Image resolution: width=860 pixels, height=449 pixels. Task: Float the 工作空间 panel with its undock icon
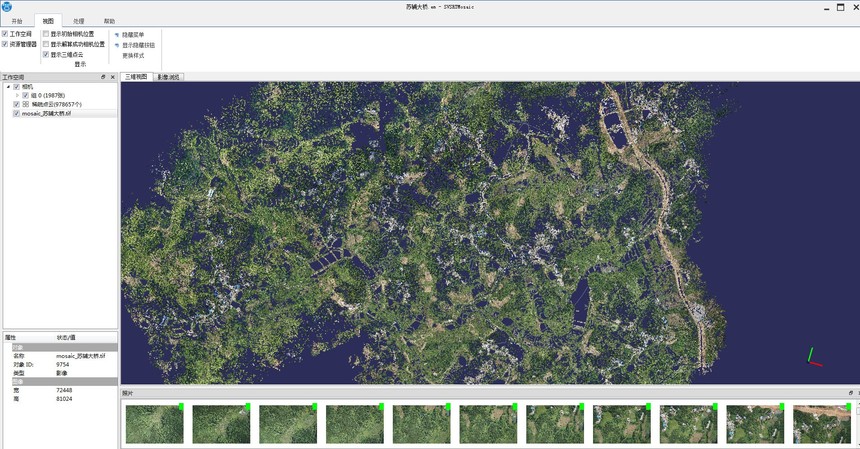click(x=103, y=77)
